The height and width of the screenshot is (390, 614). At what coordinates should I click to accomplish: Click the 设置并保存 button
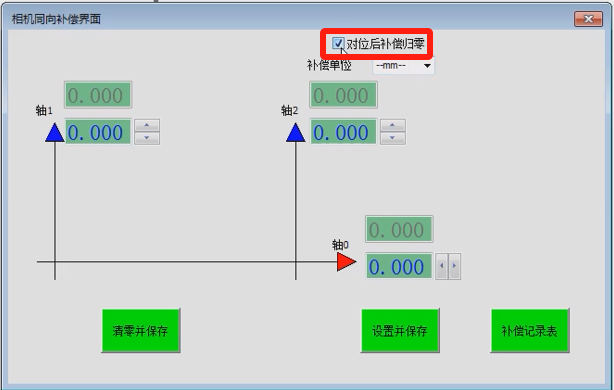click(400, 331)
